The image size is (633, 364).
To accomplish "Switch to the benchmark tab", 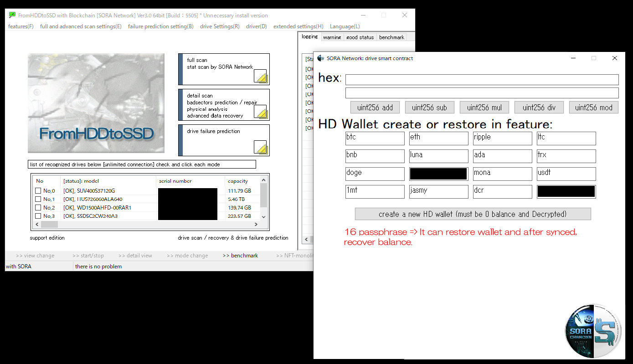I will [x=391, y=37].
